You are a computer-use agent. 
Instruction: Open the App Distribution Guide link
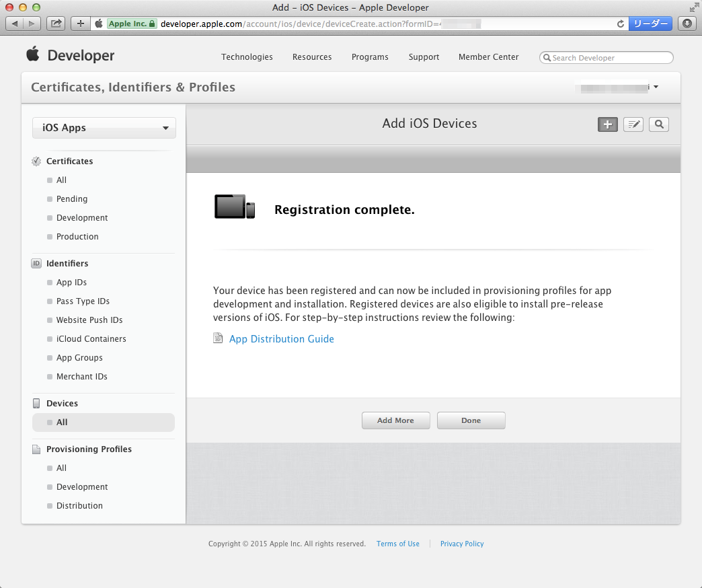[x=282, y=338]
